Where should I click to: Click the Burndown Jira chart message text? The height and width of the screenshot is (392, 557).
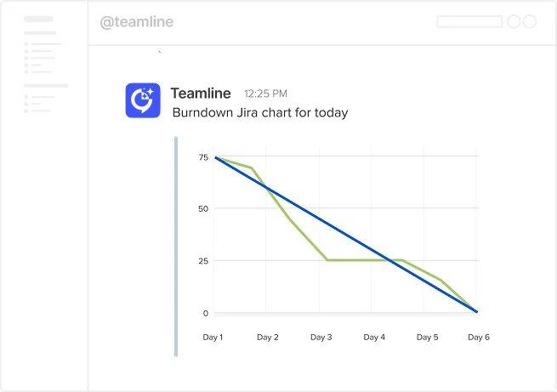[259, 112]
